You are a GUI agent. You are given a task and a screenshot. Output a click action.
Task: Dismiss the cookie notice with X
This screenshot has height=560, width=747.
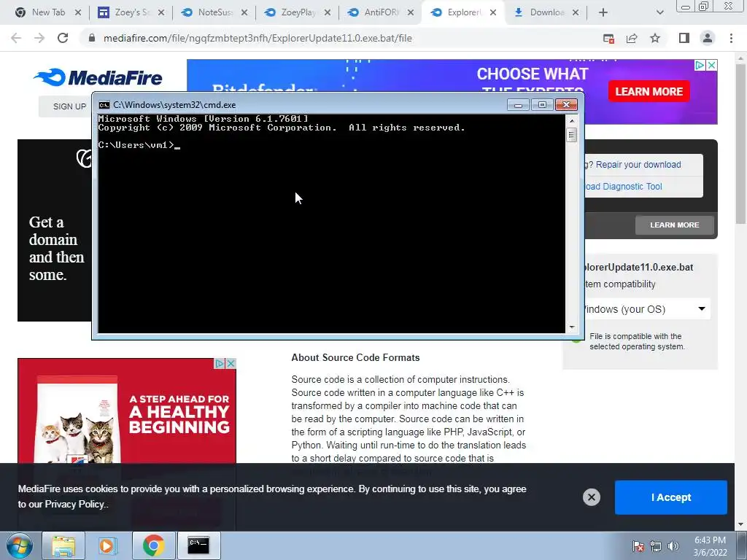click(591, 497)
